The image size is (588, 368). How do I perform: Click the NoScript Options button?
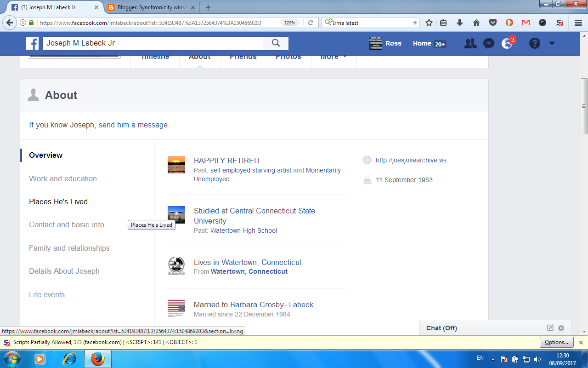coord(557,342)
